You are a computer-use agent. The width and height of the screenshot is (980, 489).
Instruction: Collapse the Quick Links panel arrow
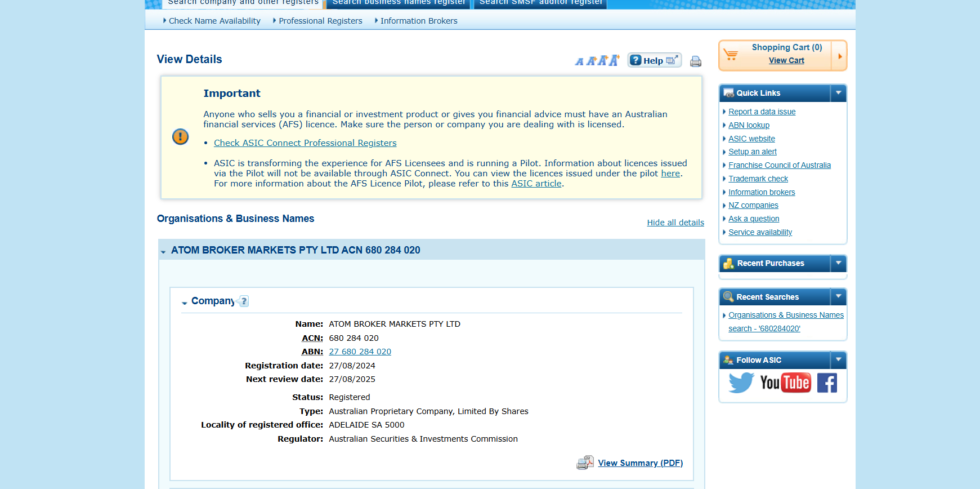pos(838,93)
